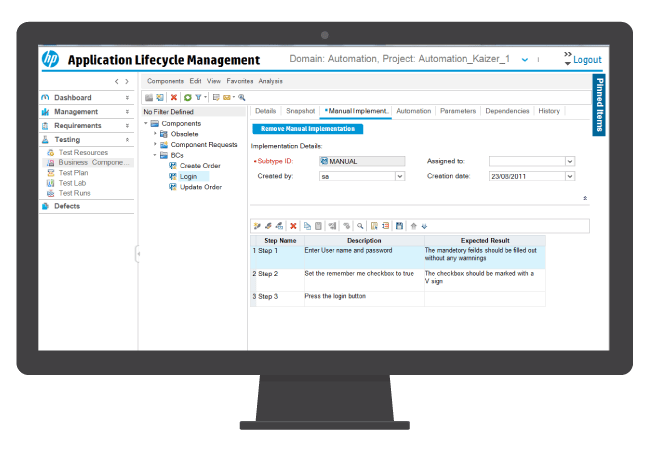Expand the Dashboard sidebar section
This screenshot has height=450, width=650.
click(127, 98)
